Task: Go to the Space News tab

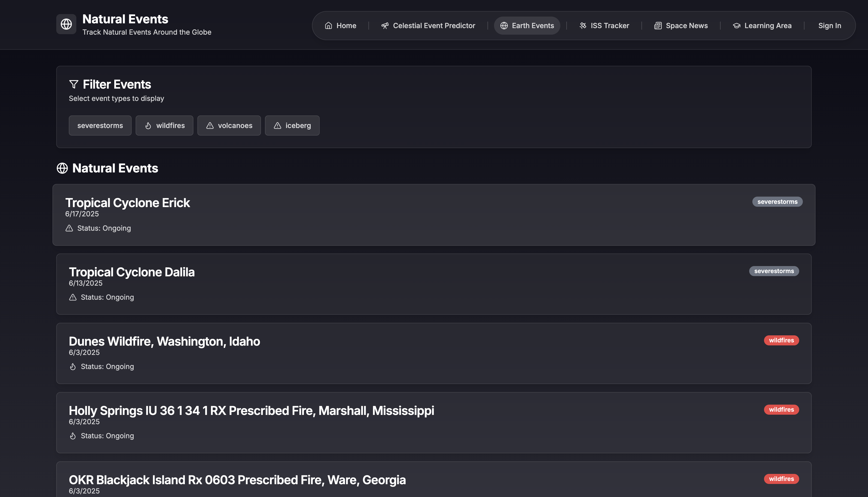Action: (681, 26)
